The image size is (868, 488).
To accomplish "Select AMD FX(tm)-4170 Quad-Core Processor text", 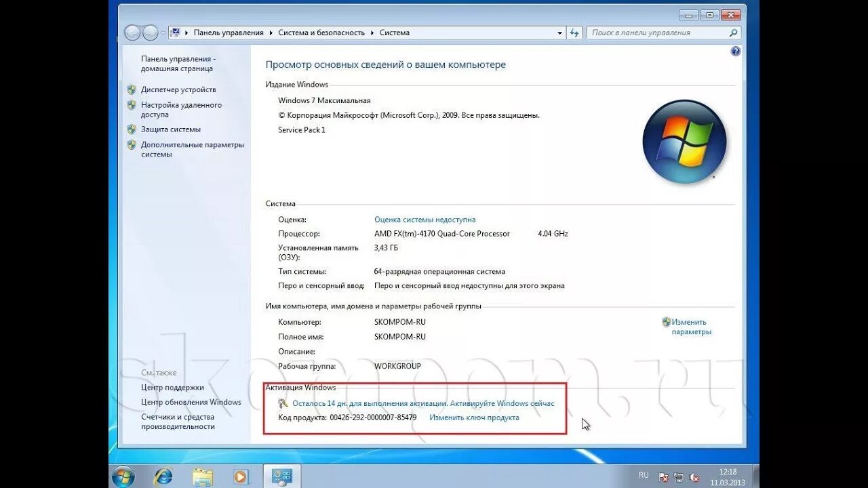I will pos(442,234).
